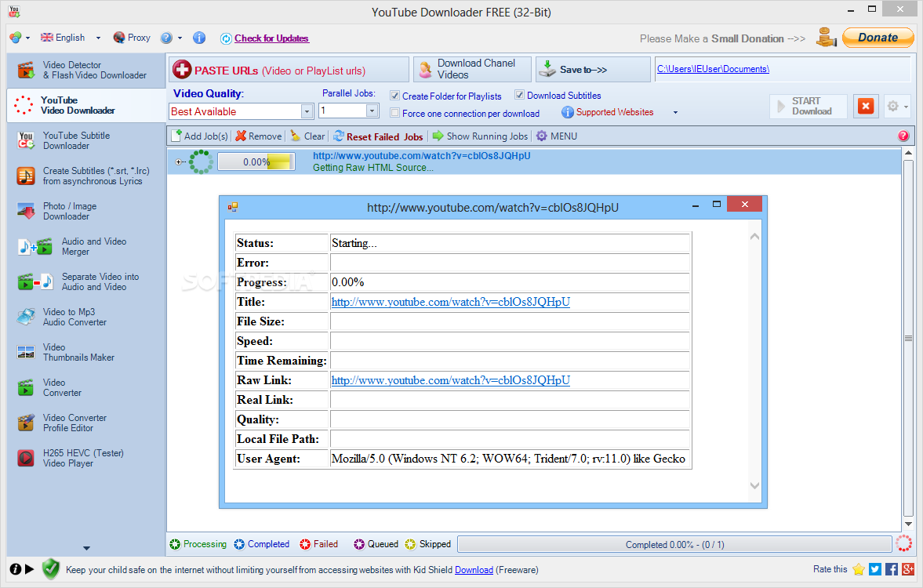This screenshot has height=588, width=923.
Task: Click the Facebook share icon
Action: pos(891,569)
